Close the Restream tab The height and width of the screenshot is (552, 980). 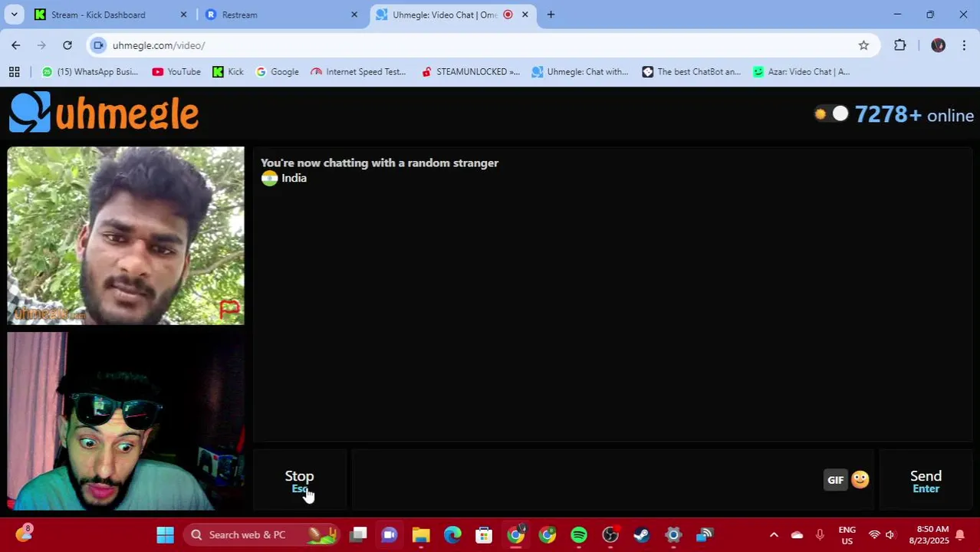click(x=354, y=15)
